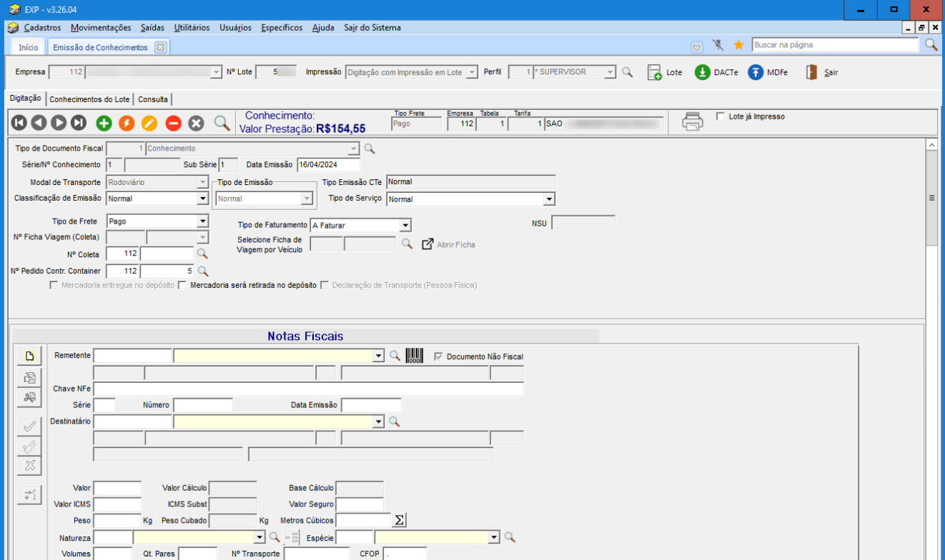Click the favorites star icon
945x560 pixels.
(x=739, y=45)
